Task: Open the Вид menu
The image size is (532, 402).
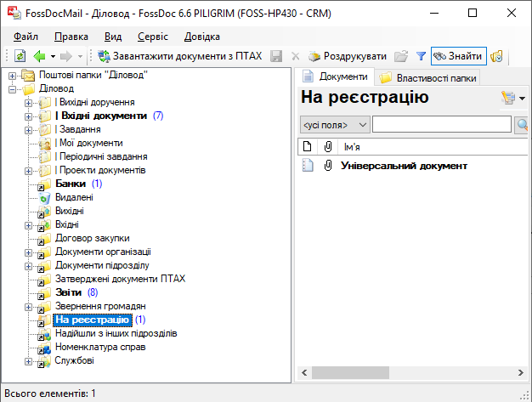Action: [x=113, y=37]
